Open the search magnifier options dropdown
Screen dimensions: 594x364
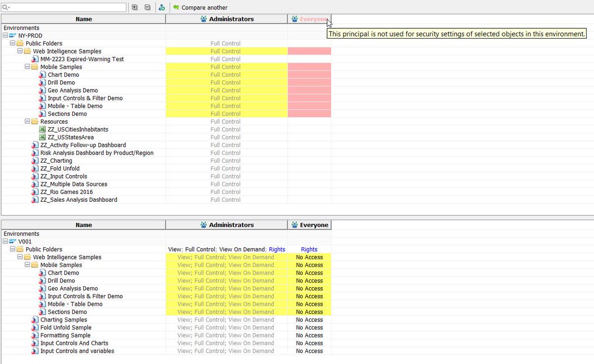(6, 7)
